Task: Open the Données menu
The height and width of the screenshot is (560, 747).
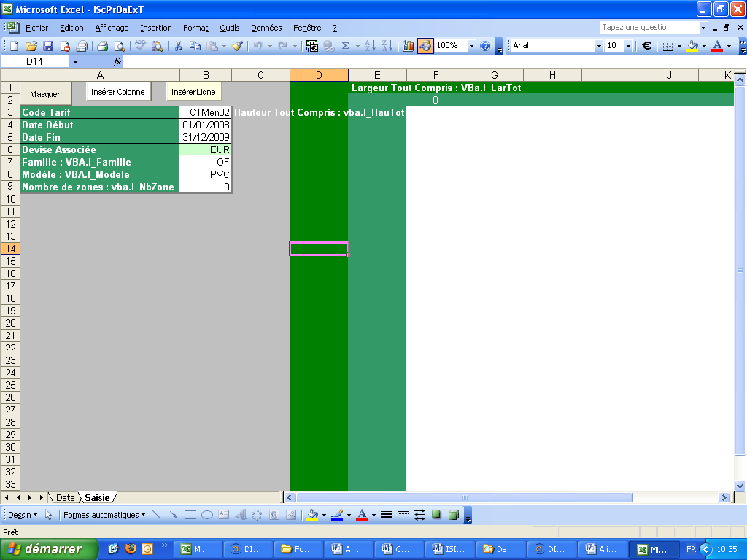Action: pyautogui.click(x=266, y=27)
